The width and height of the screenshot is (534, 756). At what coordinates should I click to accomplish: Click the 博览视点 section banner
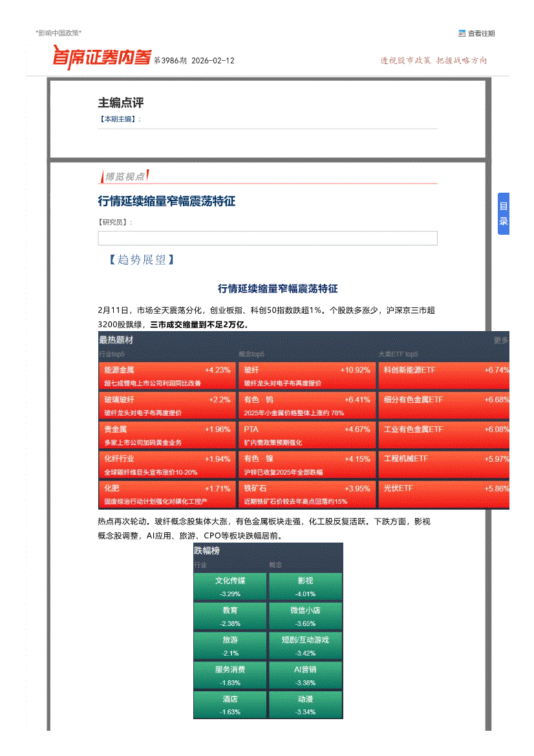[x=125, y=176]
